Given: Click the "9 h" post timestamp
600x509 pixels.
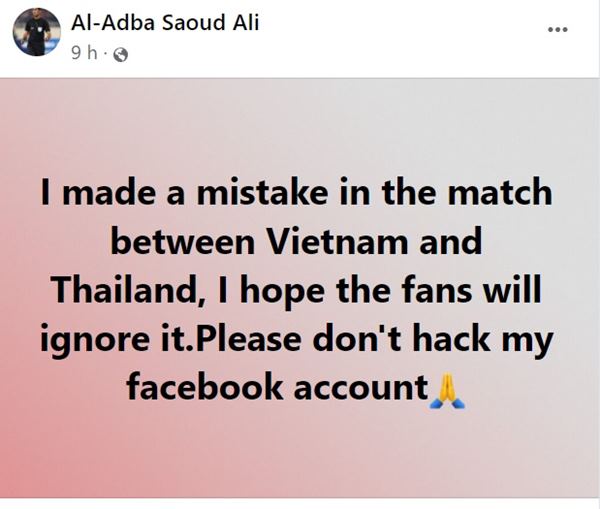Looking at the screenshot, I should pyautogui.click(x=84, y=55).
